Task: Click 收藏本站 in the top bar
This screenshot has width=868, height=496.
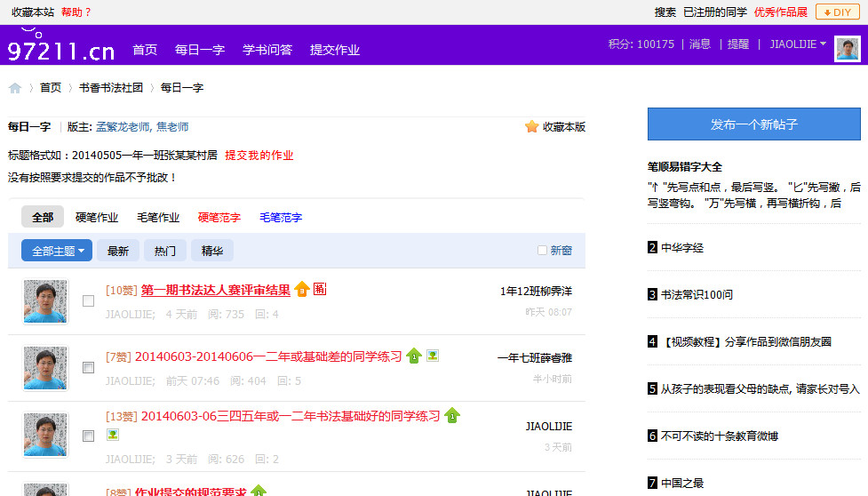Action: coord(33,12)
